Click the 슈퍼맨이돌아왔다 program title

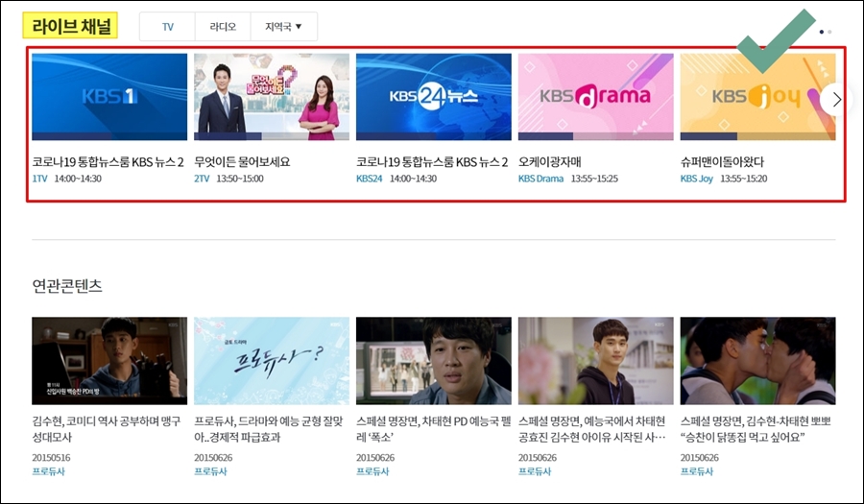coord(722,162)
